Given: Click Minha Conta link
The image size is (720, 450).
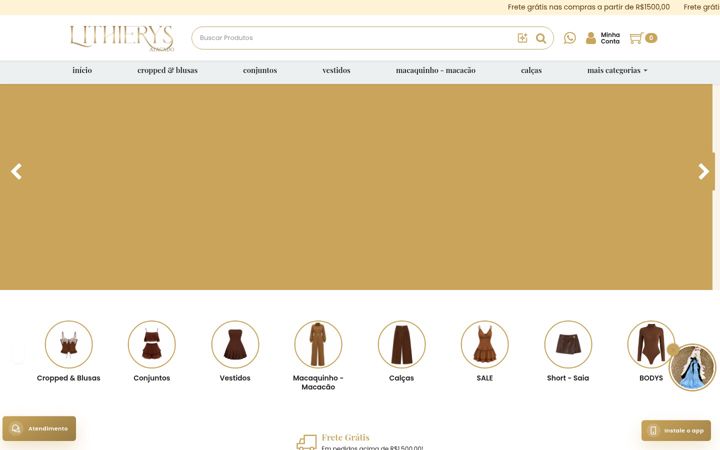Looking at the screenshot, I should [610, 38].
